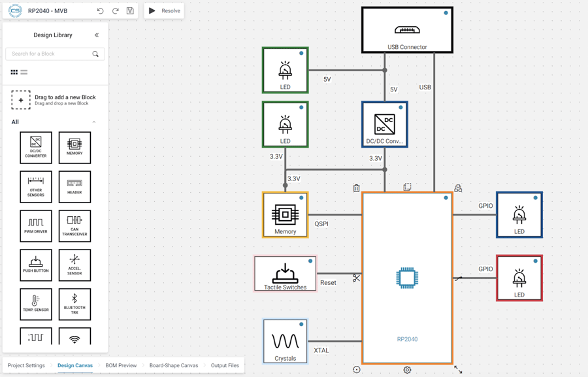Go to Board-Shape Canvas step
Screen dimensions: 588x377
pos(174,365)
